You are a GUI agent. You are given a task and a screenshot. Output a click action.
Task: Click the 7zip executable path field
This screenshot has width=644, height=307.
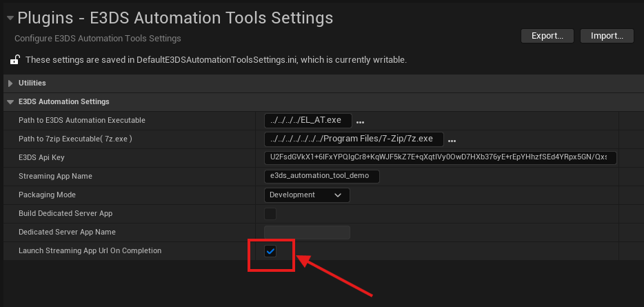point(353,139)
